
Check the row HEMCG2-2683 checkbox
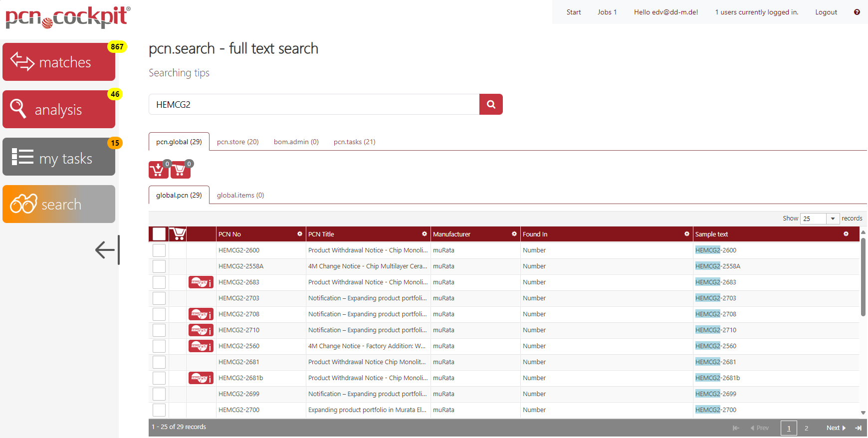pyautogui.click(x=159, y=282)
